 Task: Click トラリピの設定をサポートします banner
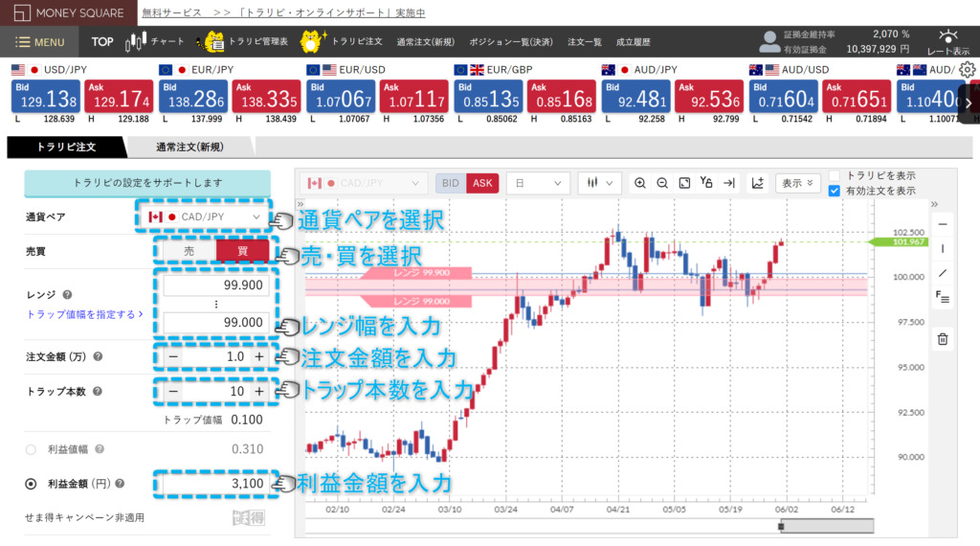(x=147, y=183)
